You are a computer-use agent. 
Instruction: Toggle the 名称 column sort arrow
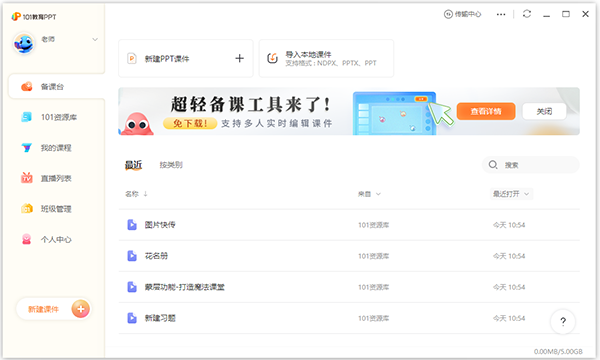coord(145,194)
